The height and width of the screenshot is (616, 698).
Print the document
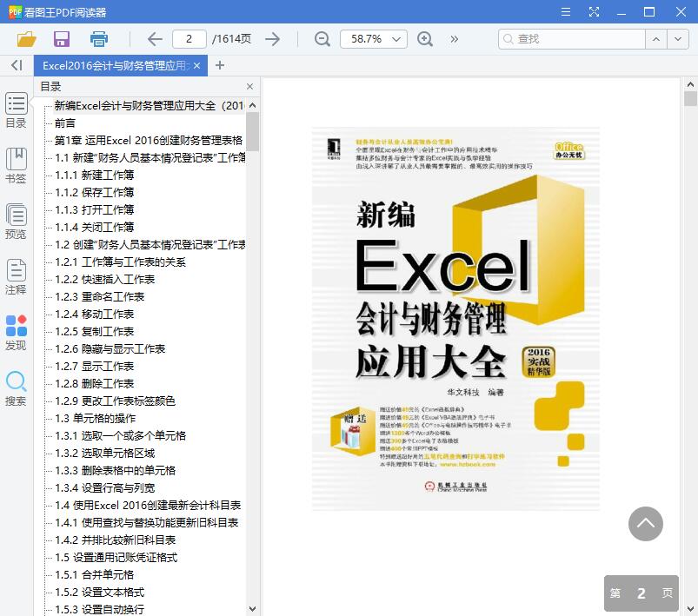(x=99, y=39)
